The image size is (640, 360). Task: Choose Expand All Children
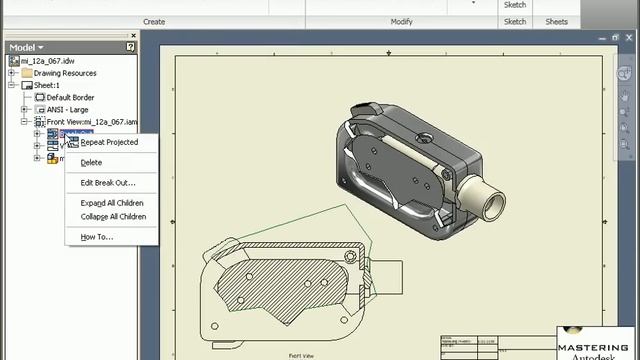(111, 203)
